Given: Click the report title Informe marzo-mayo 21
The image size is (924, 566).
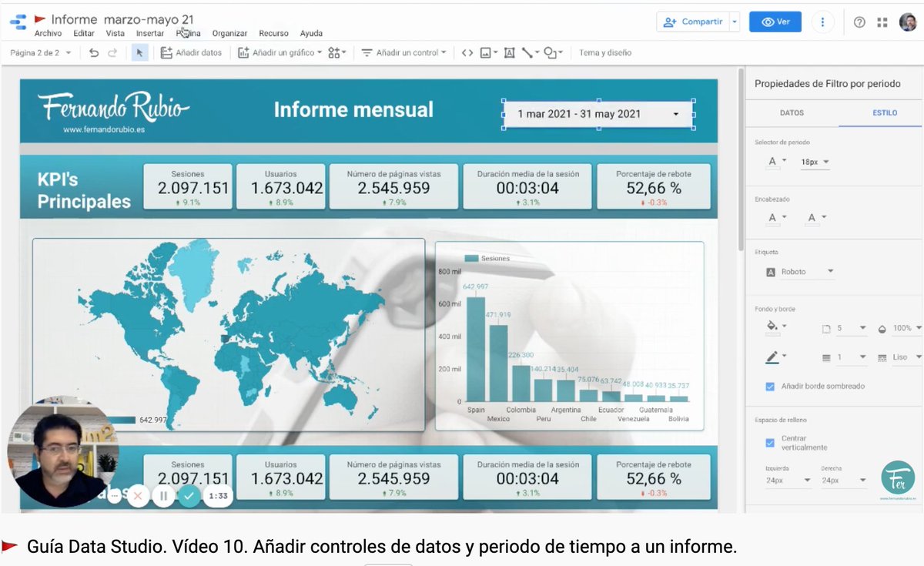Looking at the screenshot, I should pyautogui.click(x=123, y=19).
